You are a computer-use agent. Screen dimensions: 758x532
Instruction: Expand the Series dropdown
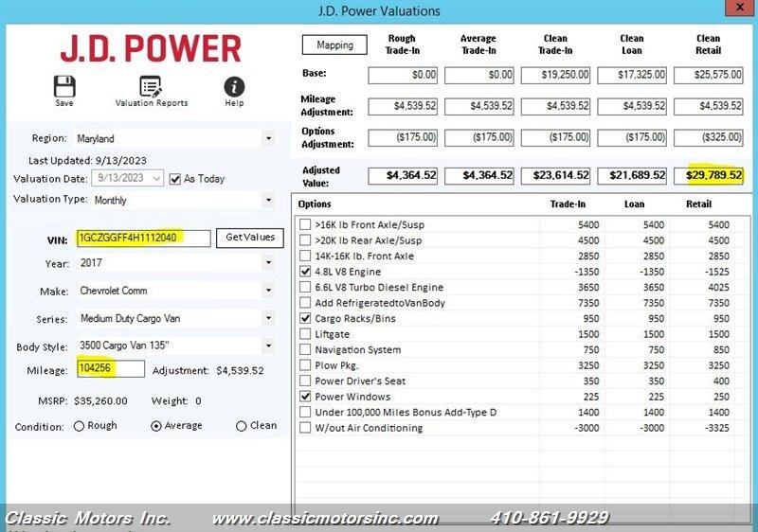click(x=268, y=318)
